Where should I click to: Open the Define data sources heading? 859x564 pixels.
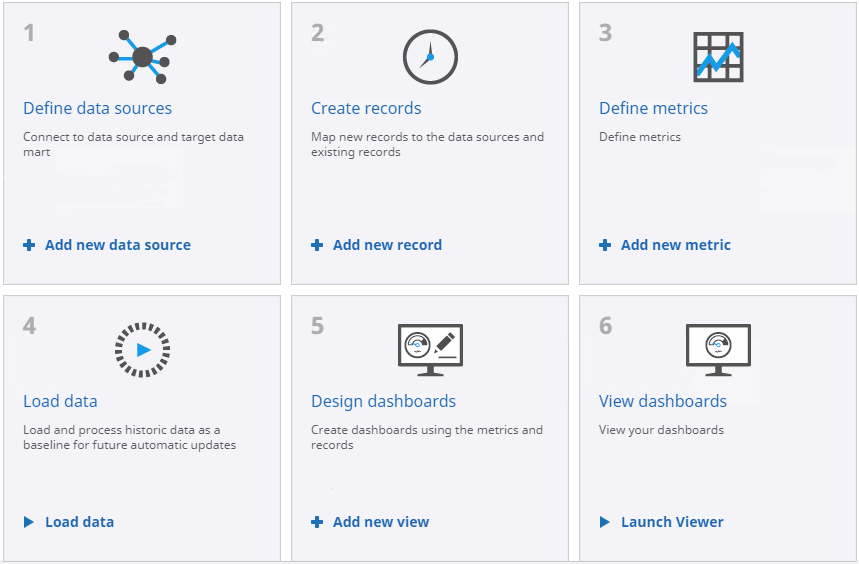click(x=97, y=108)
